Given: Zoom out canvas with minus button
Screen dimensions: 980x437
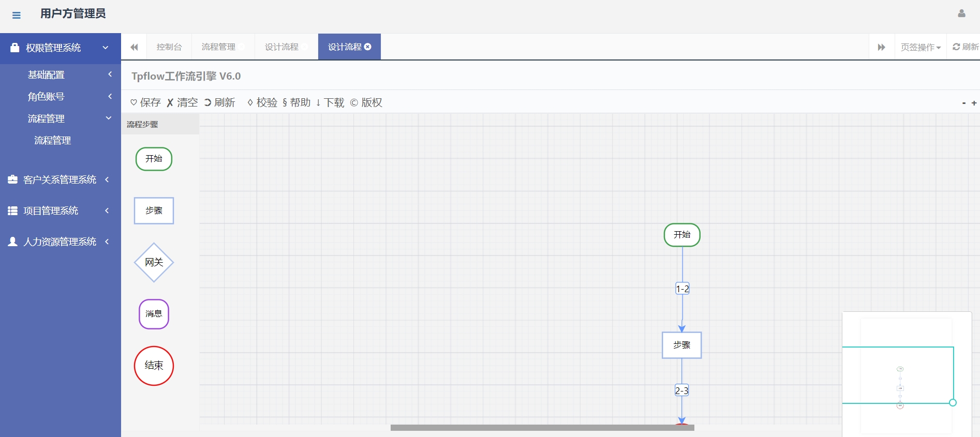Looking at the screenshot, I should tap(964, 103).
